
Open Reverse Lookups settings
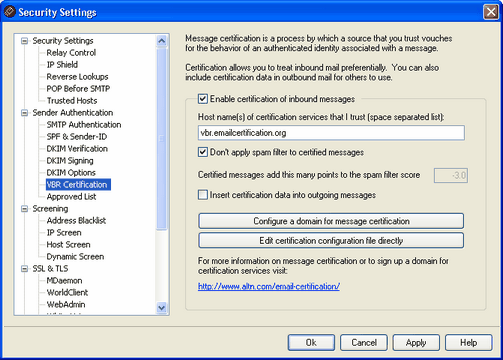77,77
